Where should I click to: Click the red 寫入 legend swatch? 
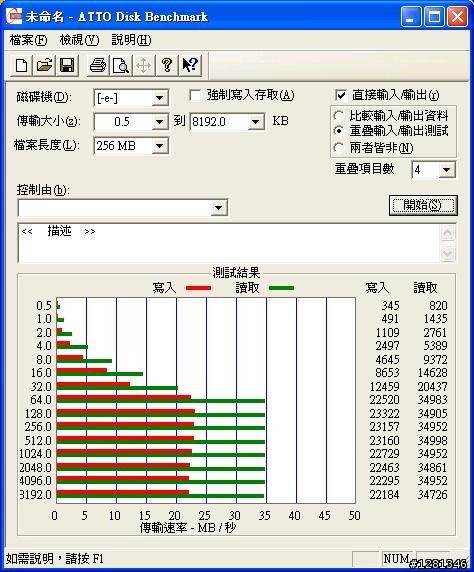point(198,288)
